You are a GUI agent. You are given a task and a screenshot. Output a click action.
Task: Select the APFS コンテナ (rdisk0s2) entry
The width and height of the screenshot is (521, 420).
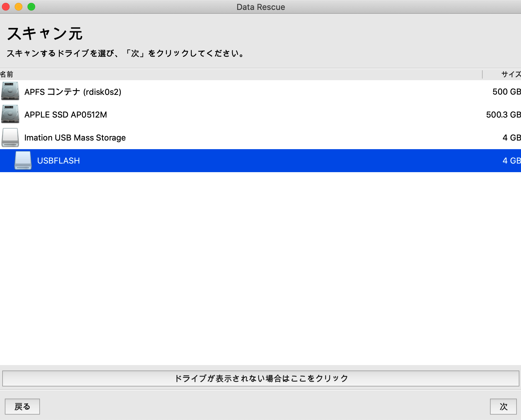click(x=73, y=92)
